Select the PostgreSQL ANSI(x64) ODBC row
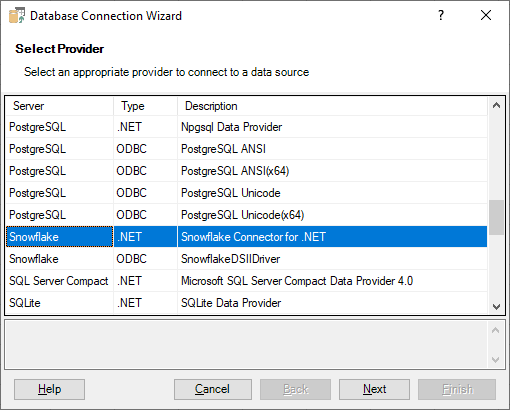510x410 pixels. (247, 171)
